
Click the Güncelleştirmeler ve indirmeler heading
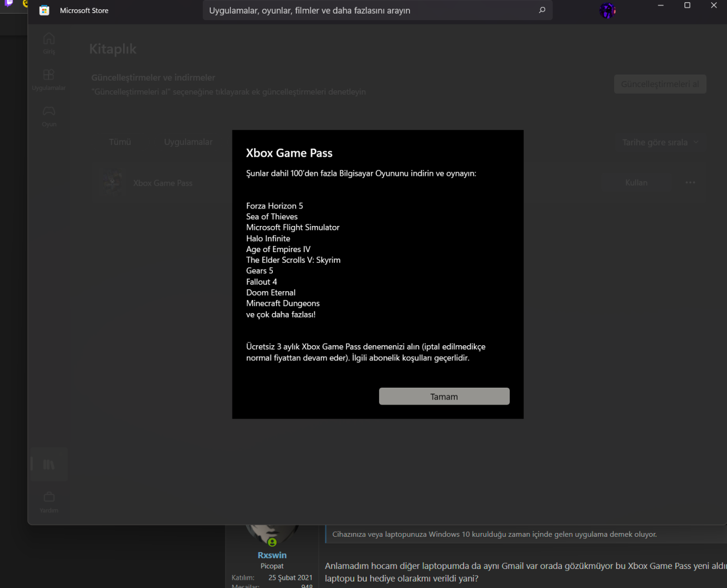click(153, 77)
